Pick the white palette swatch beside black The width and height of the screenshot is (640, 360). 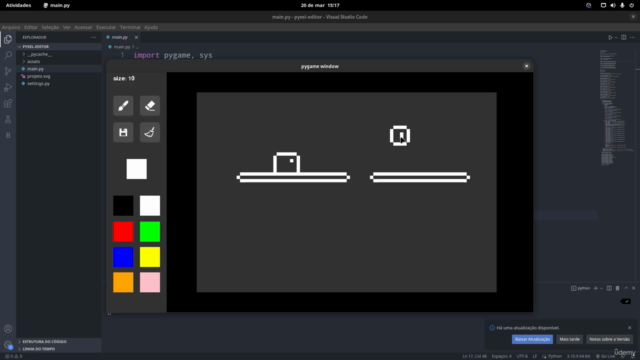click(150, 205)
